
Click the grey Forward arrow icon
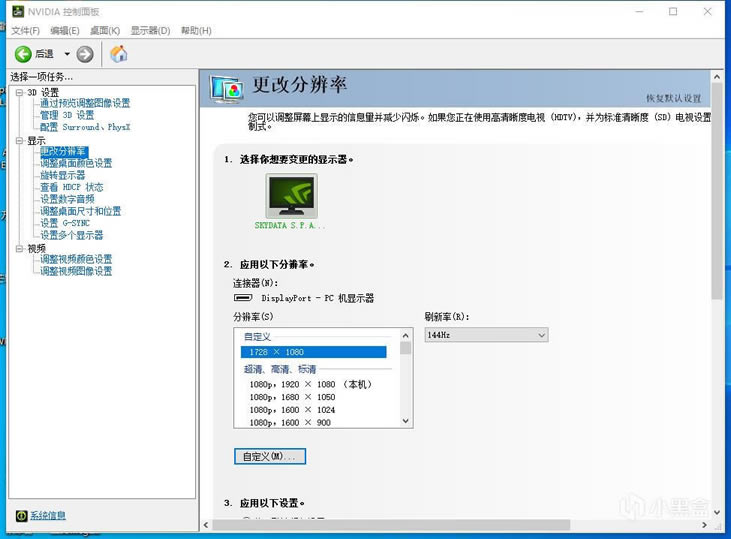click(x=85, y=54)
